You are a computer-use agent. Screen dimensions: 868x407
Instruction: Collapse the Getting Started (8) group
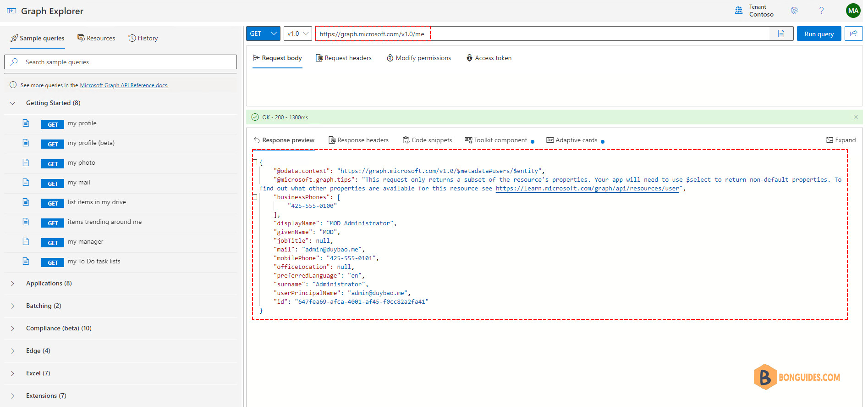pyautogui.click(x=12, y=103)
